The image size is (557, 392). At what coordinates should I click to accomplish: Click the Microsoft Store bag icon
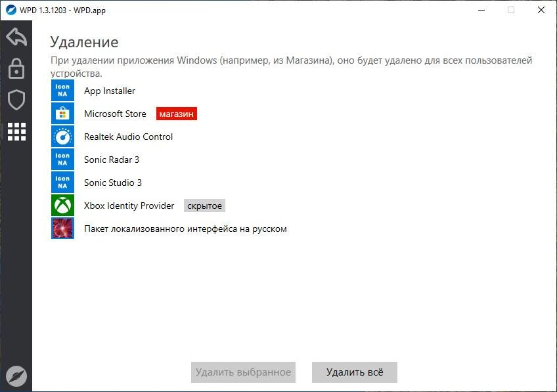[62, 114]
